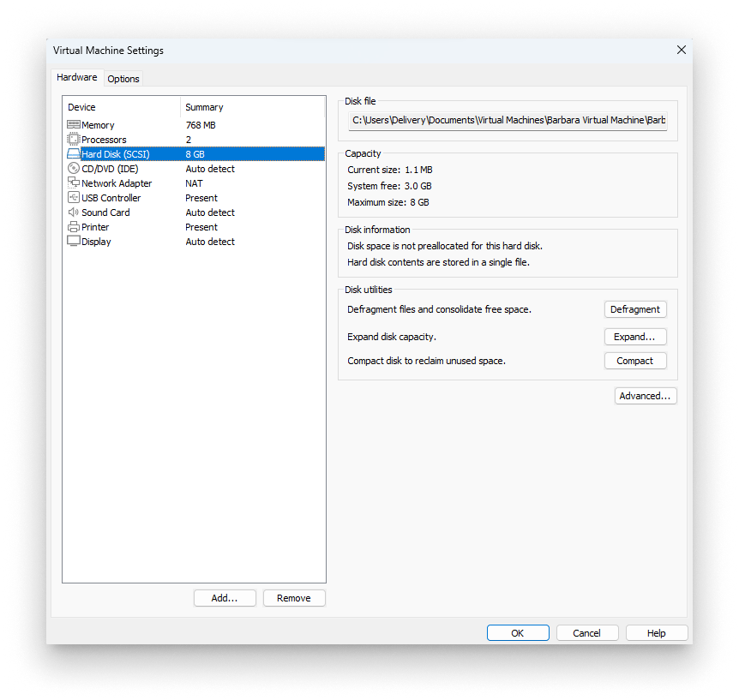This screenshot has width=739, height=700.
Task: Confirm settings with the OK button
Action: point(518,633)
